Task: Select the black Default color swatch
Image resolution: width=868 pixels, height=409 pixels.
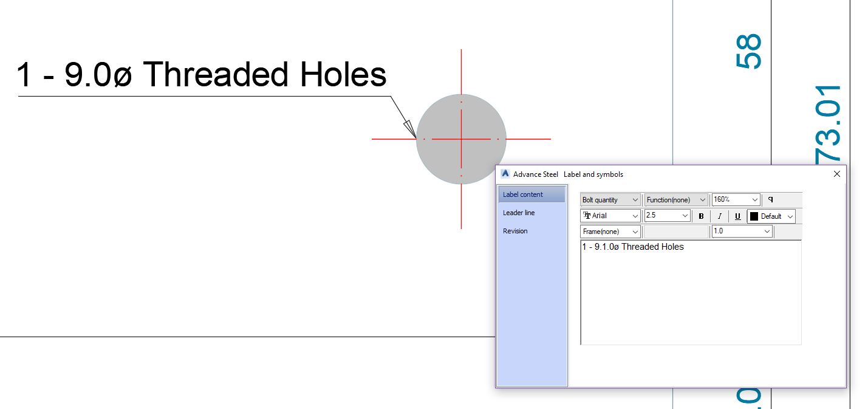Action: [x=755, y=216]
